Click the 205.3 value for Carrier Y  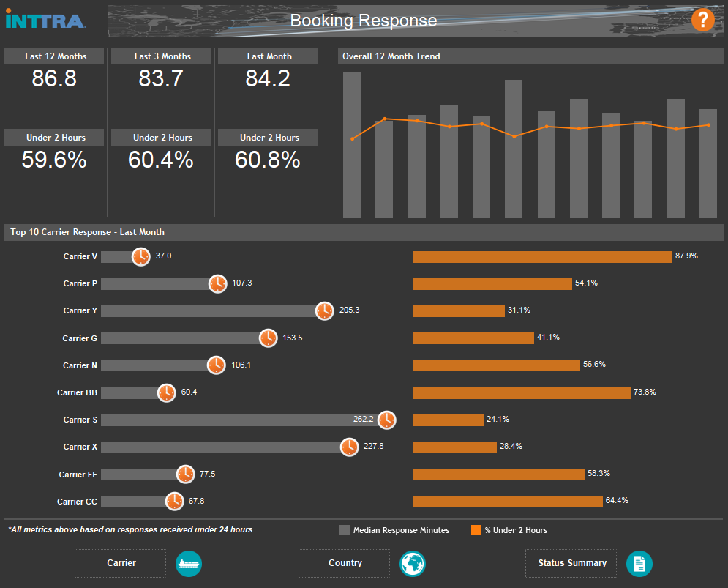coord(349,310)
